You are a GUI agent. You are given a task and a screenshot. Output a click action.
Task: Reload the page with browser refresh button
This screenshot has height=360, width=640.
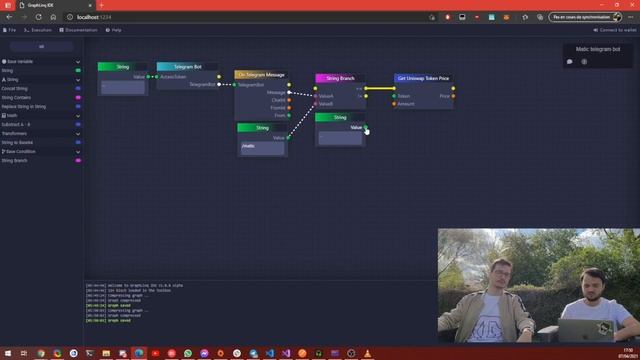pos(38,17)
